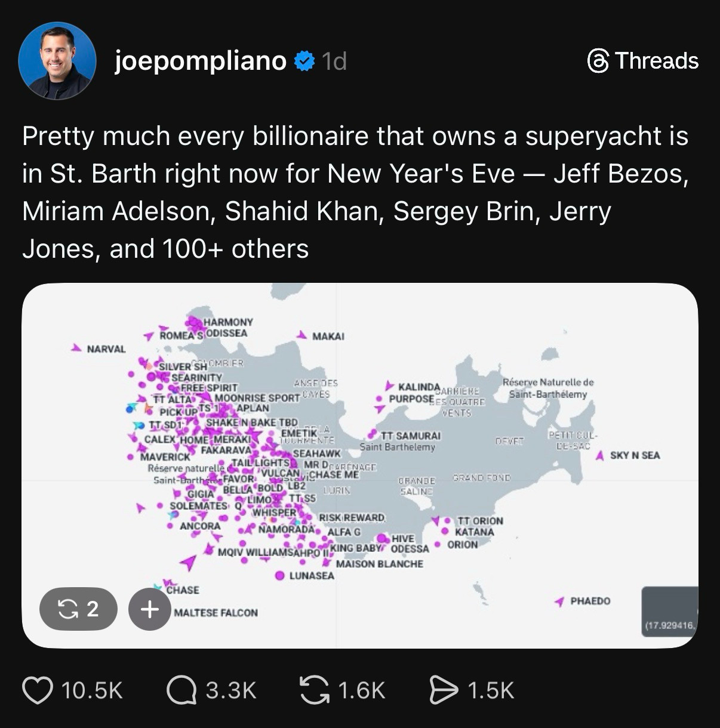This screenshot has width=720, height=728.
Task: Click the MAKAI yacht marker
Action: point(303,335)
